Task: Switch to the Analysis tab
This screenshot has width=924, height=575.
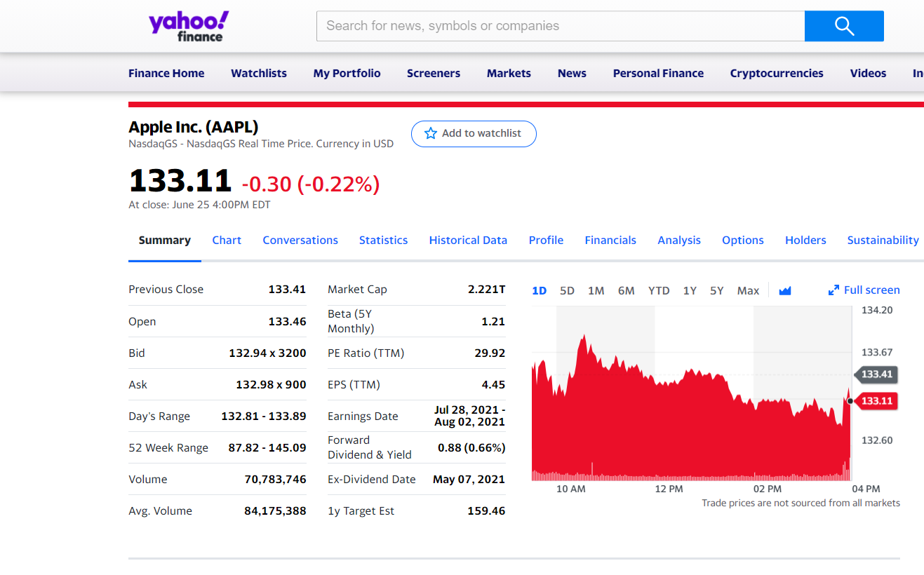Action: pos(679,240)
